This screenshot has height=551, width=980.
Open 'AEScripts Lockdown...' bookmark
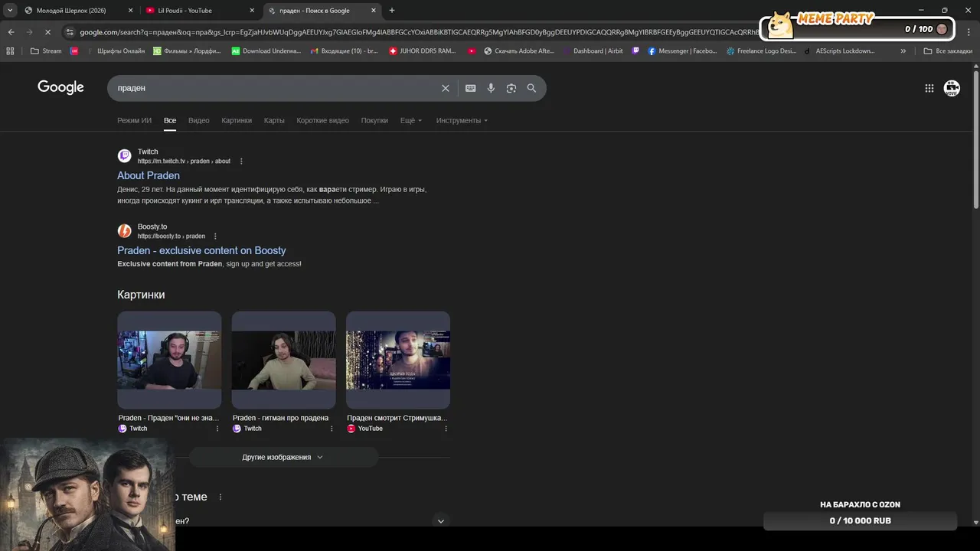click(839, 51)
